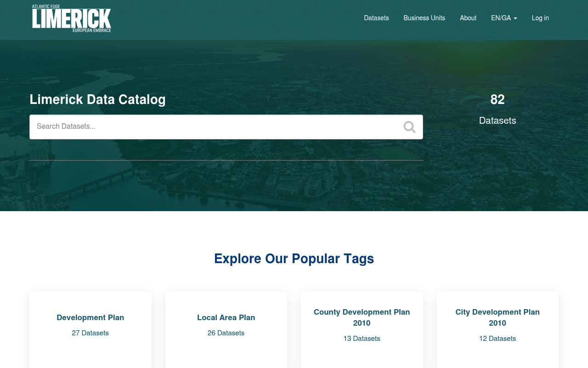Click the Log in link
Image resolution: width=588 pixels, height=368 pixels.
coord(540,18)
